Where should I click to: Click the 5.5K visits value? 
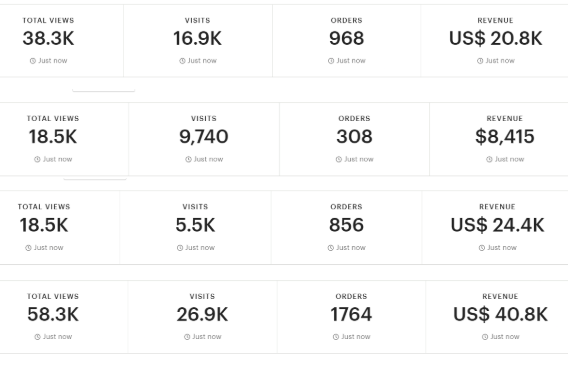pyautogui.click(x=195, y=225)
